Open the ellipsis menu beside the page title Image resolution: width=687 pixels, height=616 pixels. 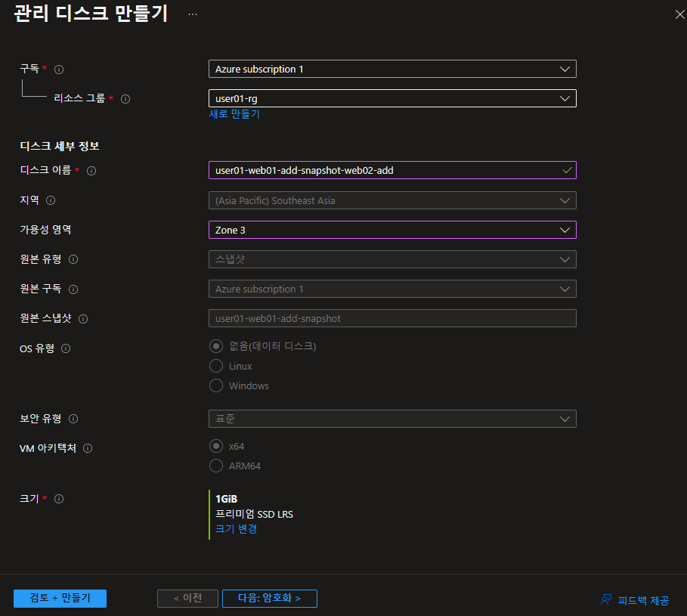click(192, 14)
